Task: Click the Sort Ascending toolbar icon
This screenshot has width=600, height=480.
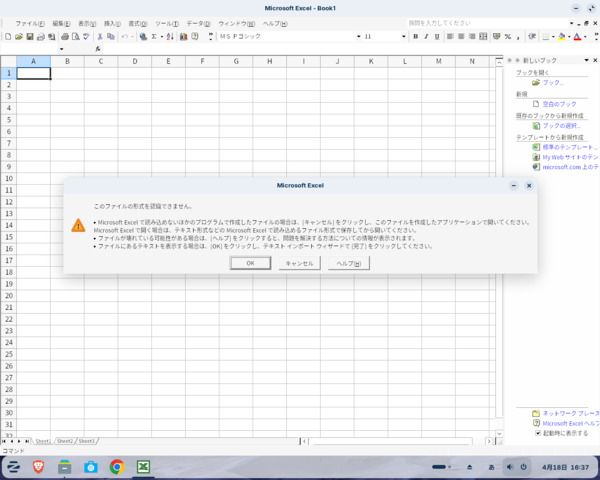Action: pyautogui.click(x=170, y=36)
